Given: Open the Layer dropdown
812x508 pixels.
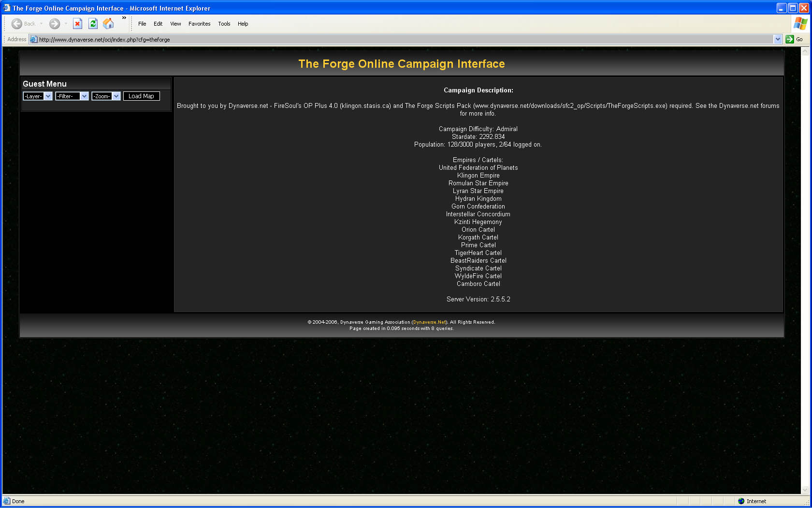Looking at the screenshot, I should click(x=38, y=96).
